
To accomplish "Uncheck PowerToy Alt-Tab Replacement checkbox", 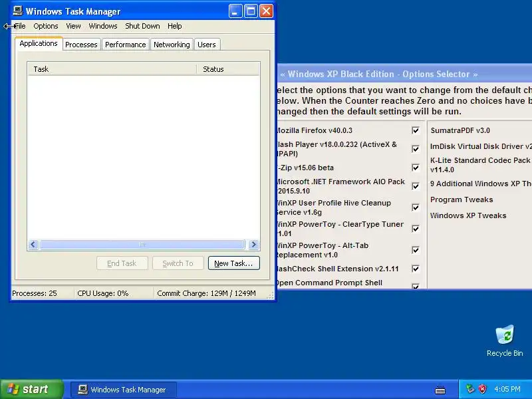I will tap(415, 250).
